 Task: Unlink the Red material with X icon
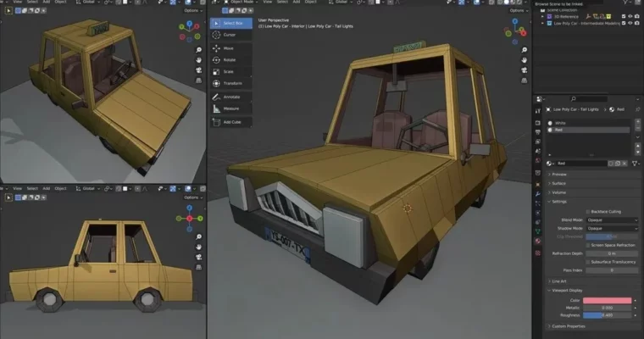[x=625, y=164]
